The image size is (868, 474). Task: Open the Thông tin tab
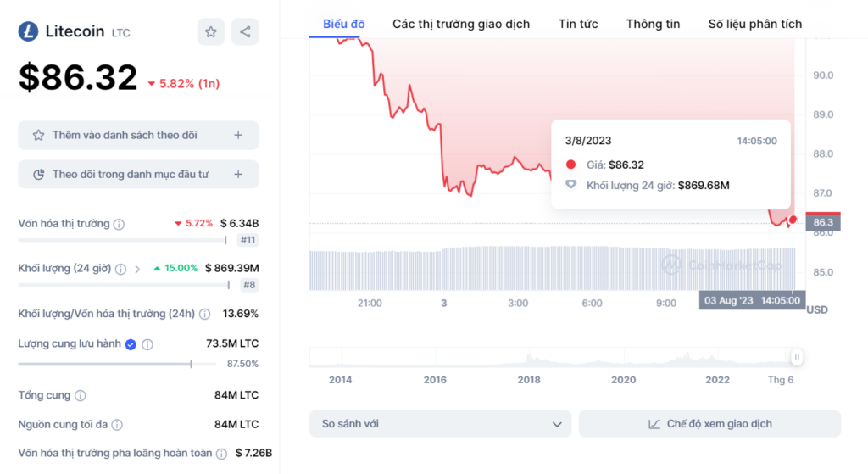[653, 24]
